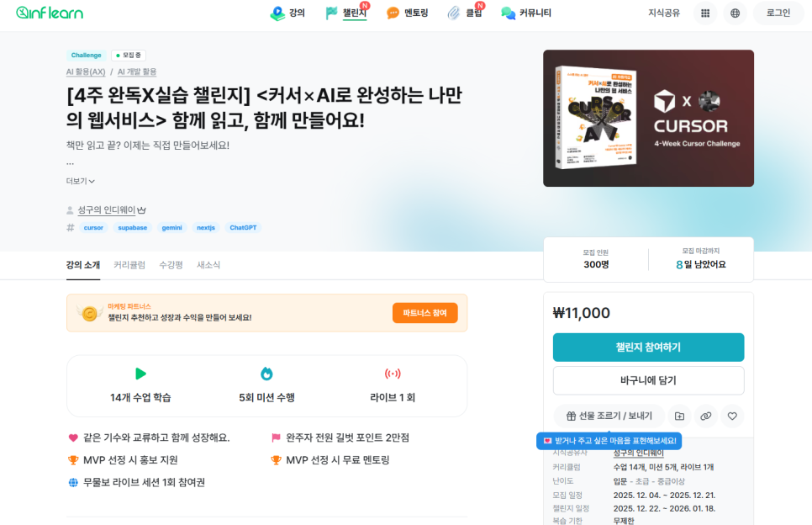Open the 커뮤니티 menu

pos(526,13)
